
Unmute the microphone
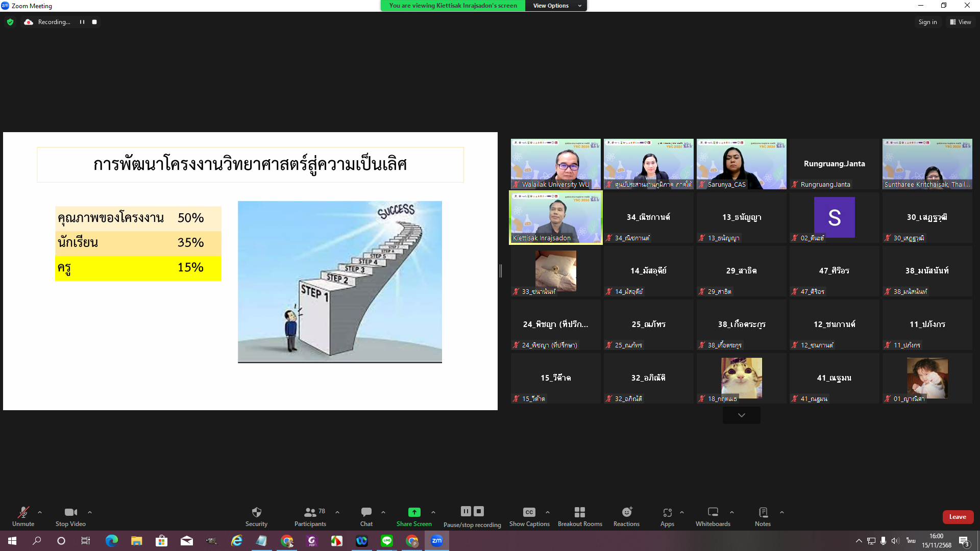pos(23,513)
